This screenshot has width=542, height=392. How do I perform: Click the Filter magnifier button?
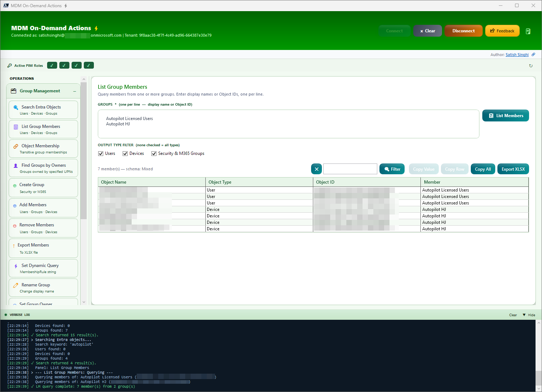coord(392,169)
